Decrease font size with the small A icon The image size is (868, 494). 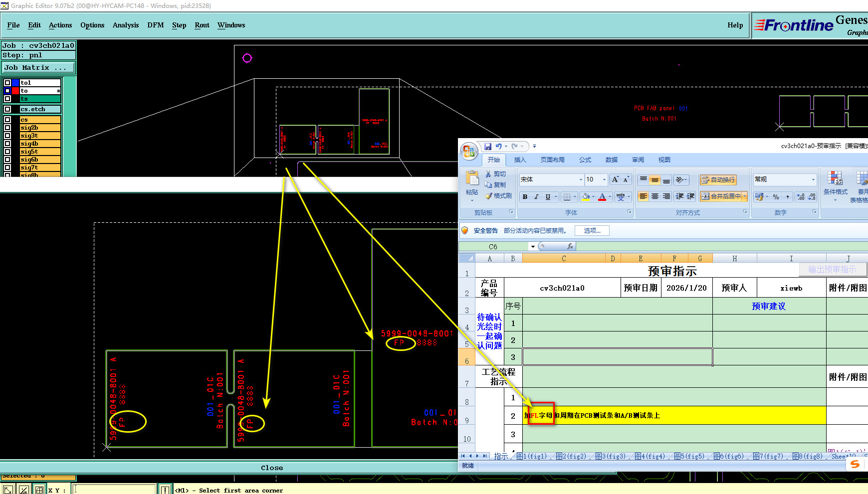pyautogui.click(x=626, y=179)
